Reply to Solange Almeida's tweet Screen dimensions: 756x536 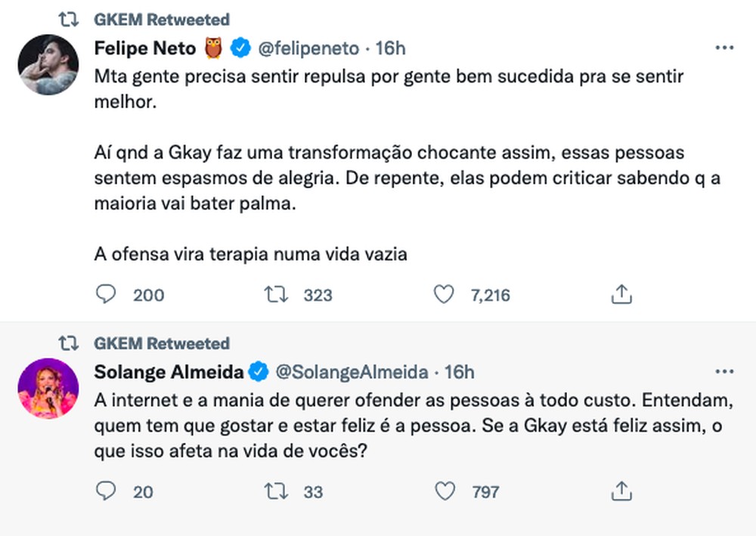pos(107,492)
